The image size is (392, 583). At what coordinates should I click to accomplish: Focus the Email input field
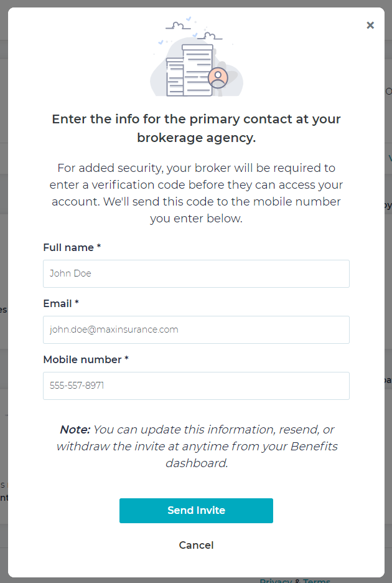click(196, 329)
